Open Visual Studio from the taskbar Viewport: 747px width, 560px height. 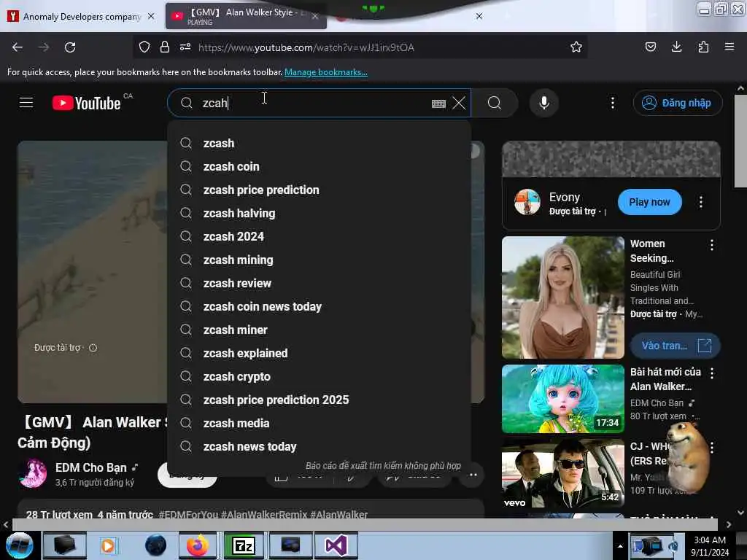(x=336, y=545)
